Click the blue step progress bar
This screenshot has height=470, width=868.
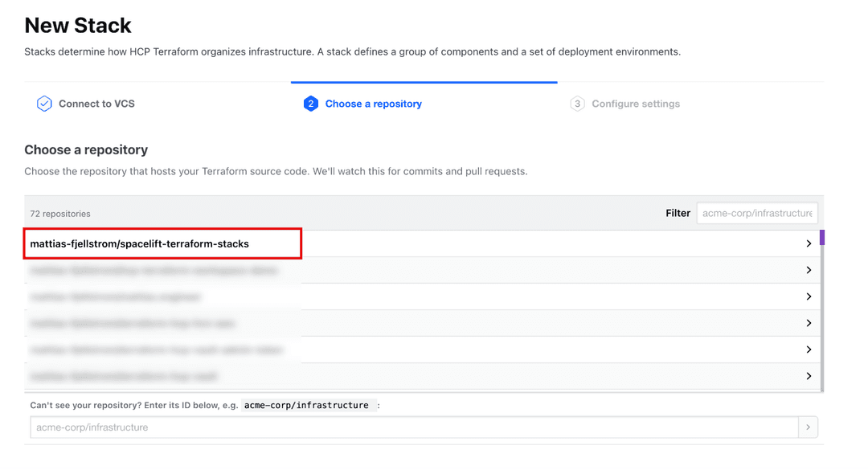(x=424, y=81)
